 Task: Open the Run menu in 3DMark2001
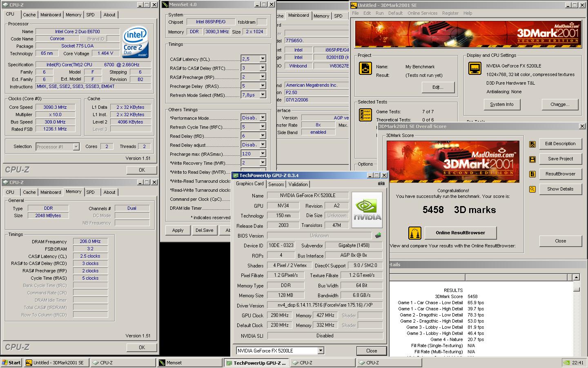[379, 13]
